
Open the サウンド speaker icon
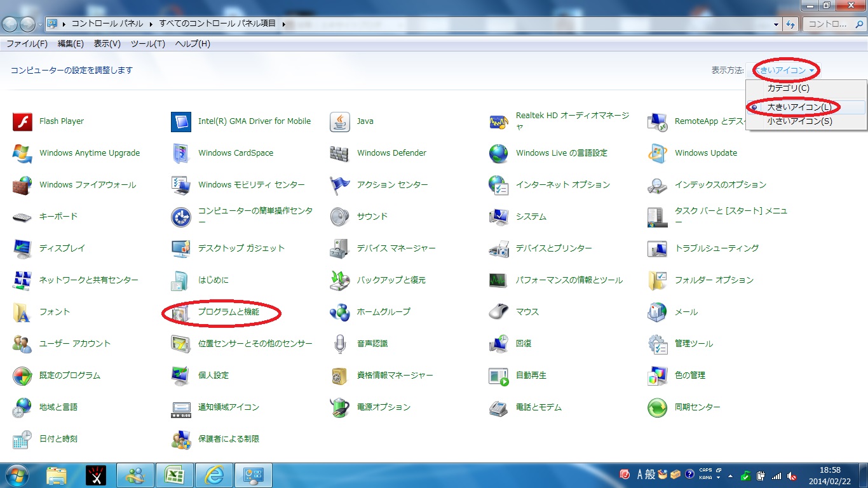pos(340,217)
